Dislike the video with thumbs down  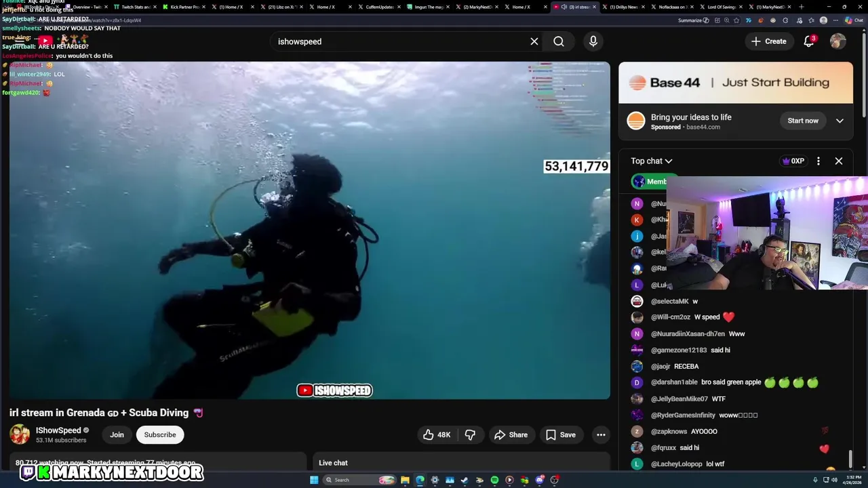tap(470, 434)
